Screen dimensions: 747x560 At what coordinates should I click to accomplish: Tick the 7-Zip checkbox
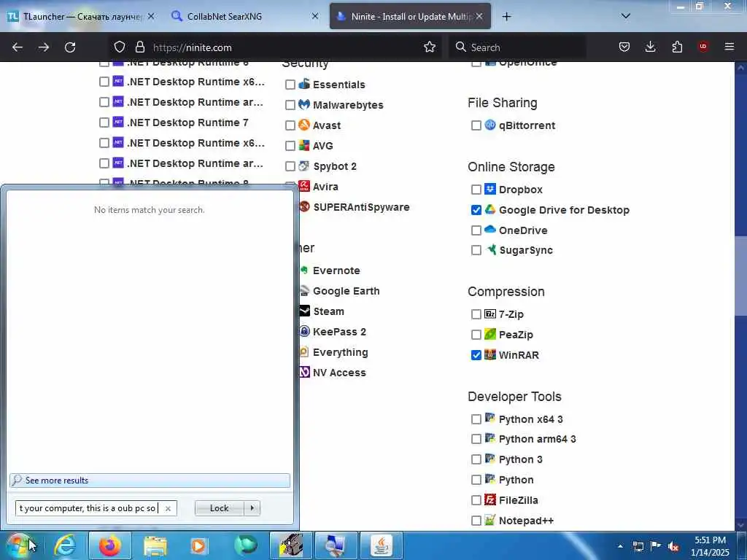476,314
